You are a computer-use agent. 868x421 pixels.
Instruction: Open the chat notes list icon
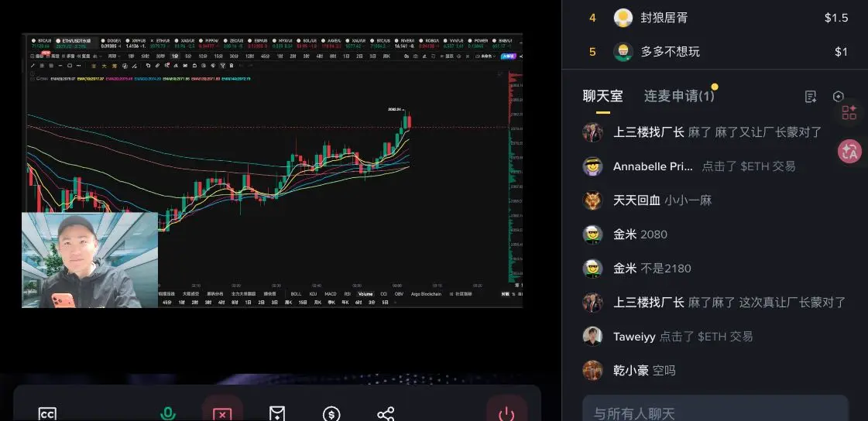click(x=811, y=97)
